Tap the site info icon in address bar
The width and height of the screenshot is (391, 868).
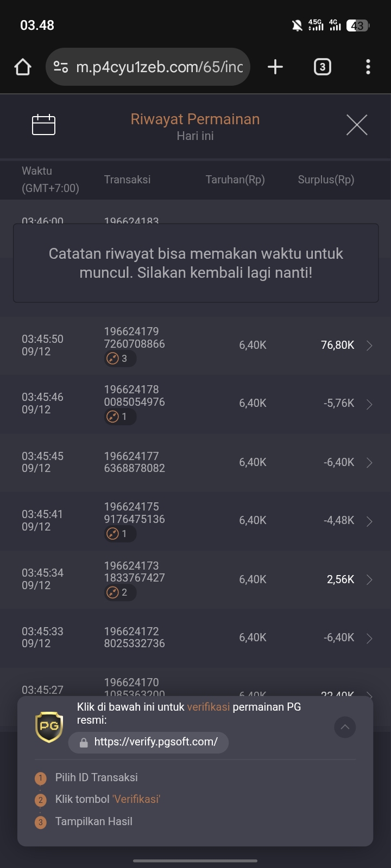click(61, 67)
